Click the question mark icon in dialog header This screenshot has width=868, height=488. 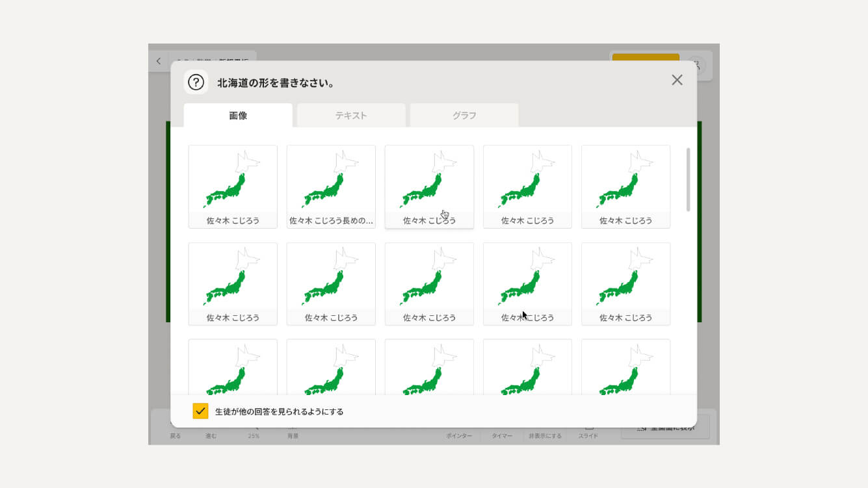(x=196, y=83)
